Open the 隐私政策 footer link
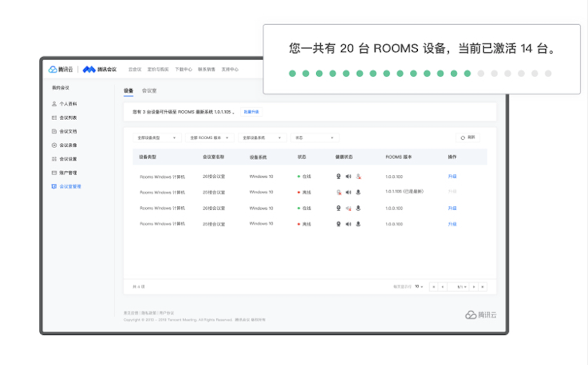Screen dimensions: 588x365 [x=149, y=313]
